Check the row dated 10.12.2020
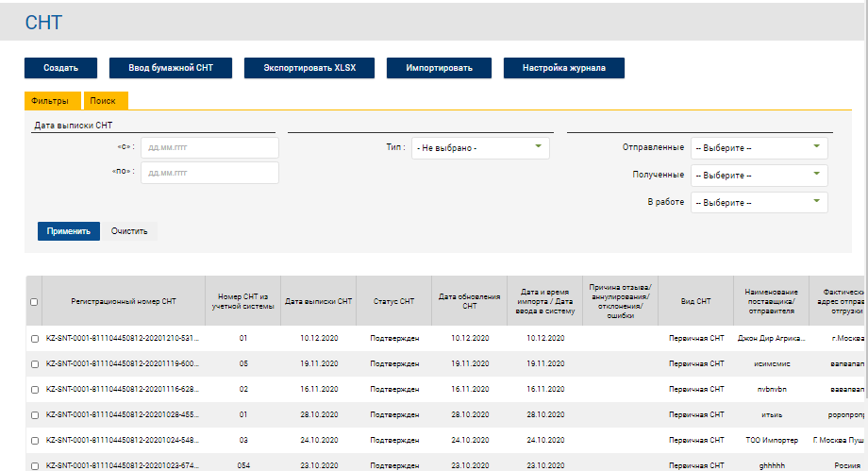Screen dimensions: 868x471 tap(34, 338)
